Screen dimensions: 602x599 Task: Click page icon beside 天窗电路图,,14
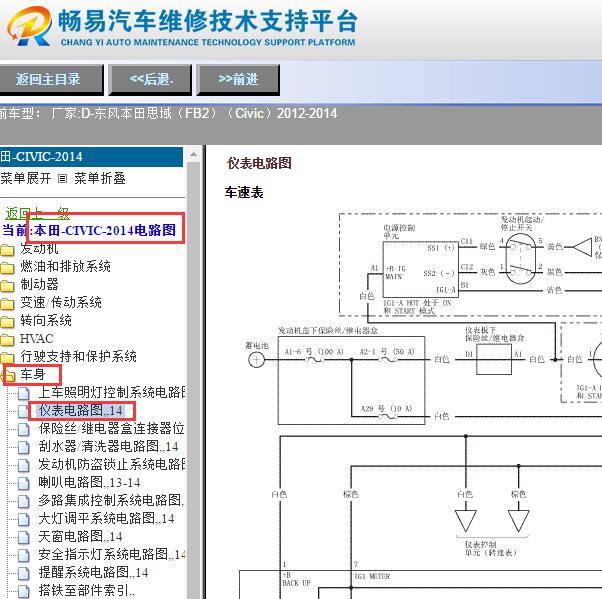24,537
